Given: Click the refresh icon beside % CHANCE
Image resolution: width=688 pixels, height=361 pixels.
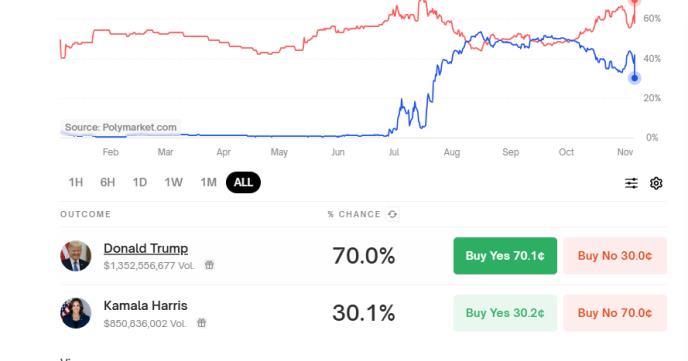Looking at the screenshot, I should 392,214.
